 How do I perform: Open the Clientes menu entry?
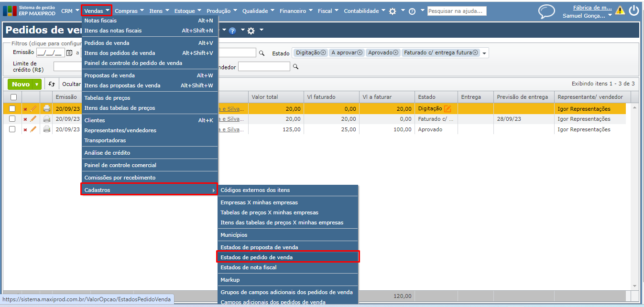point(95,120)
